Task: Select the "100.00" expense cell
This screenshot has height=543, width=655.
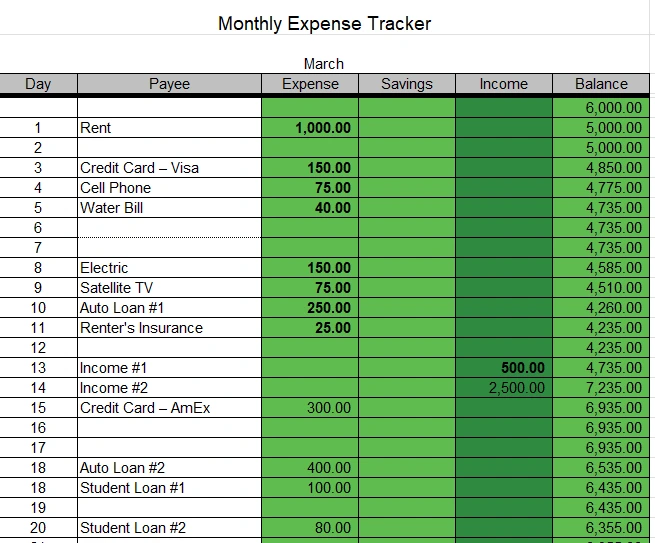Action: tap(310, 488)
